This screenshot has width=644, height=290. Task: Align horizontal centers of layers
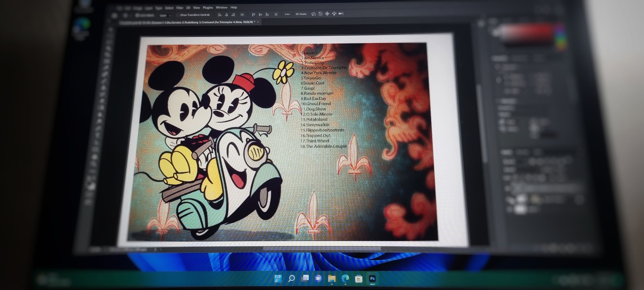227,15
